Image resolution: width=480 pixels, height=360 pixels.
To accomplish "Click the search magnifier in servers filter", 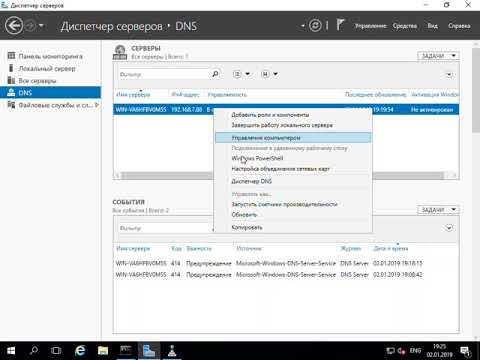I will pyautogui.click(x=215, y=74).
